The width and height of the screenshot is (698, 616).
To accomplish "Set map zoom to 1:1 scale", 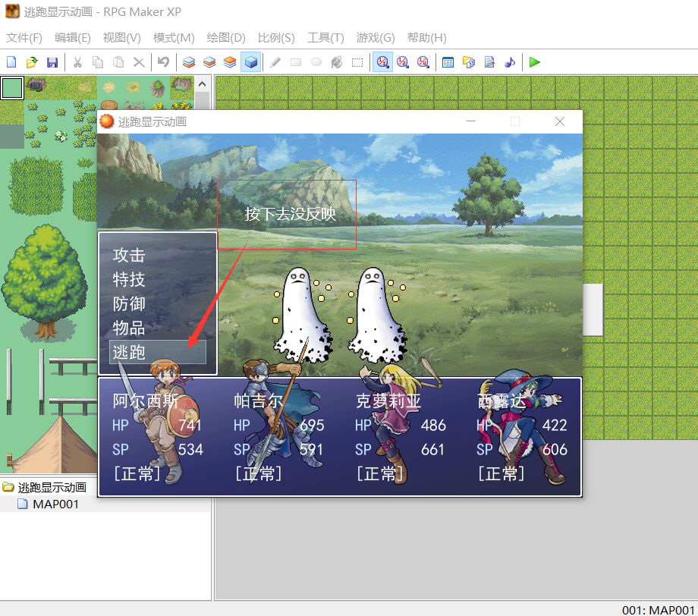I will pyautogui.click(x=382, y=62).
